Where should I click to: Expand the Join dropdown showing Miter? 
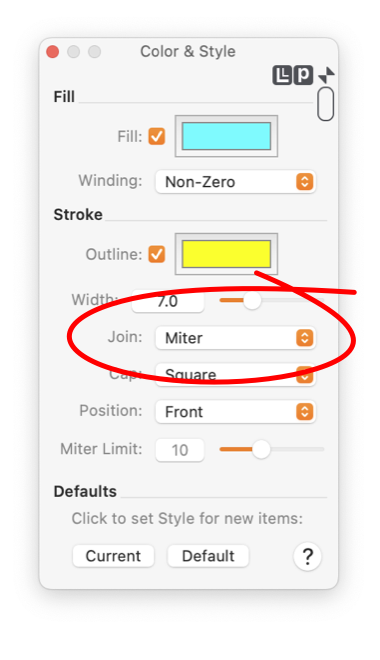[x=235, y=338]
